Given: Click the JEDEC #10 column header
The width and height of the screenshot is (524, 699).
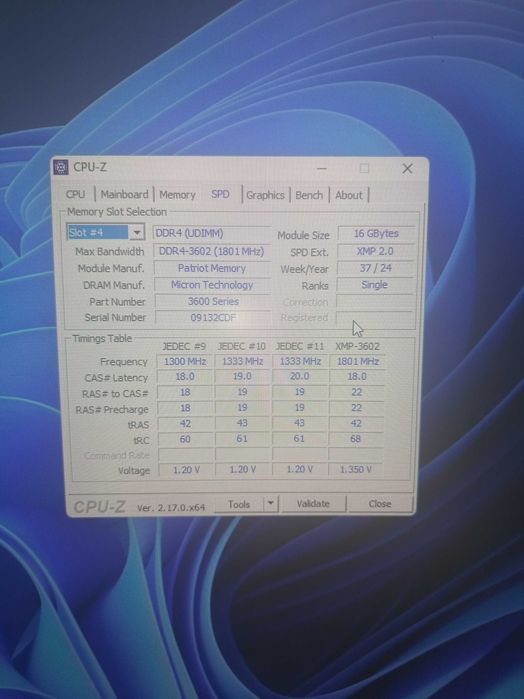Looking at the screenshot, I should tap(242, 346).
